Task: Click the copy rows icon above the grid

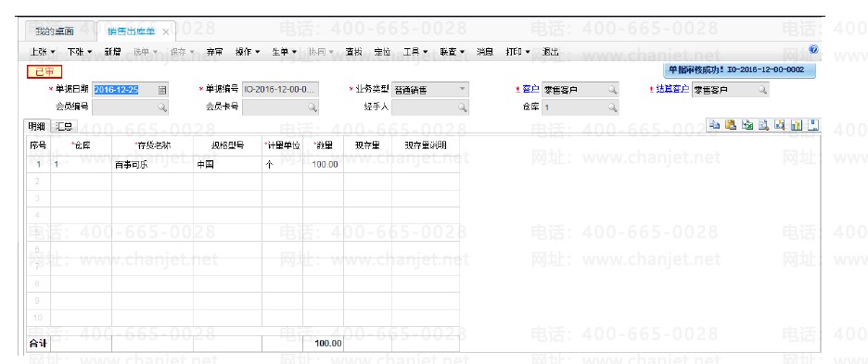Action: coord(715,125)
